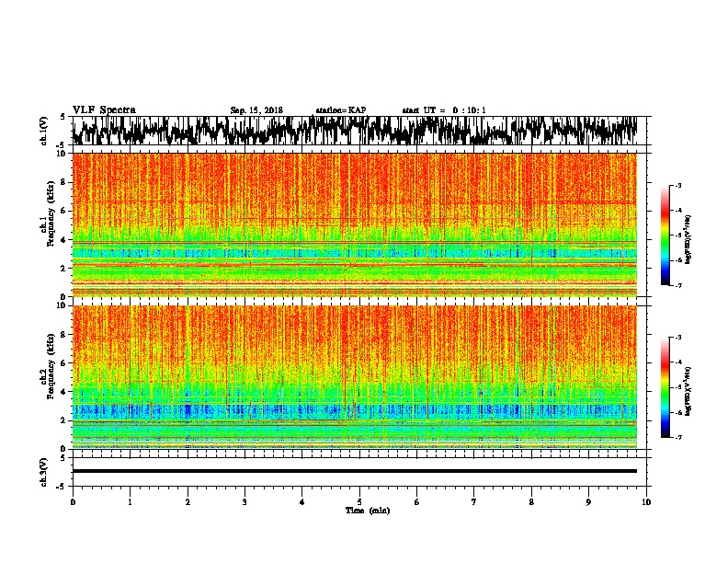The image size is (728, 563).
Task: Click time axis tick label "5"
Action: click(x=359, y=502)
